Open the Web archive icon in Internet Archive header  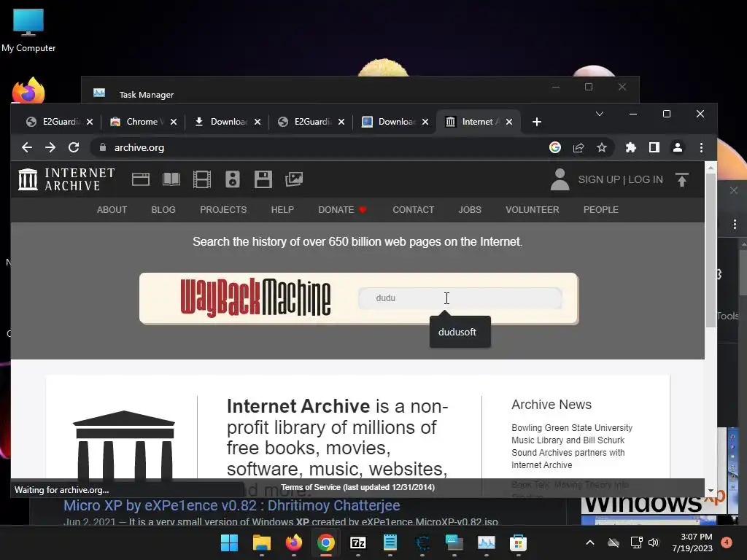[x=141, y=179]
